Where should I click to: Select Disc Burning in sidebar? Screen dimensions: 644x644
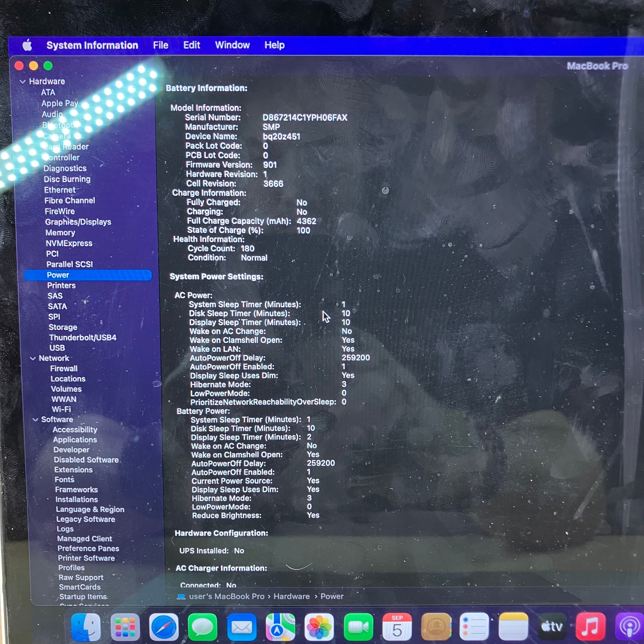(67, 179)
